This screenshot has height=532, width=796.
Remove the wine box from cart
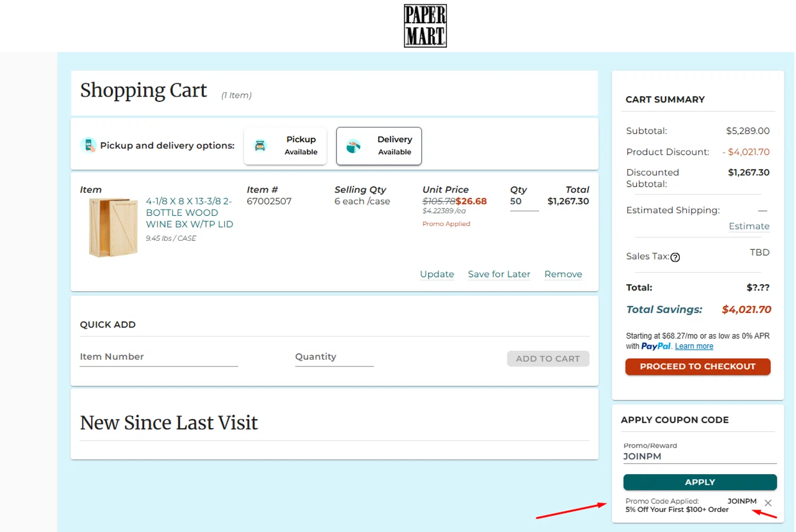(x=563, y=274)
